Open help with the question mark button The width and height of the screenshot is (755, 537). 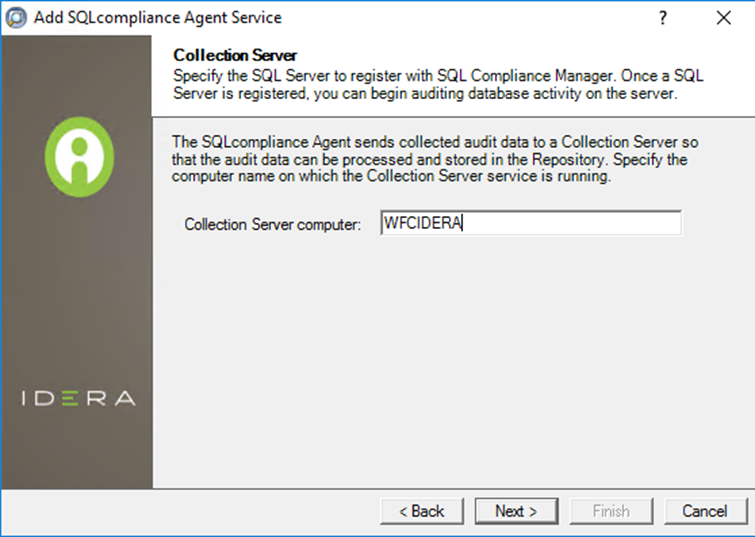click(x=662, y=18)
